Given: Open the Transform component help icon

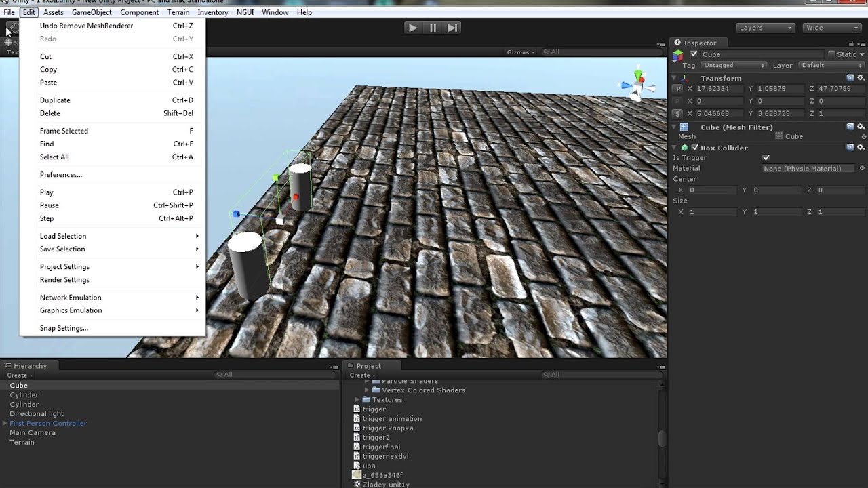Looking at the screenshot, I should [850, 78].
